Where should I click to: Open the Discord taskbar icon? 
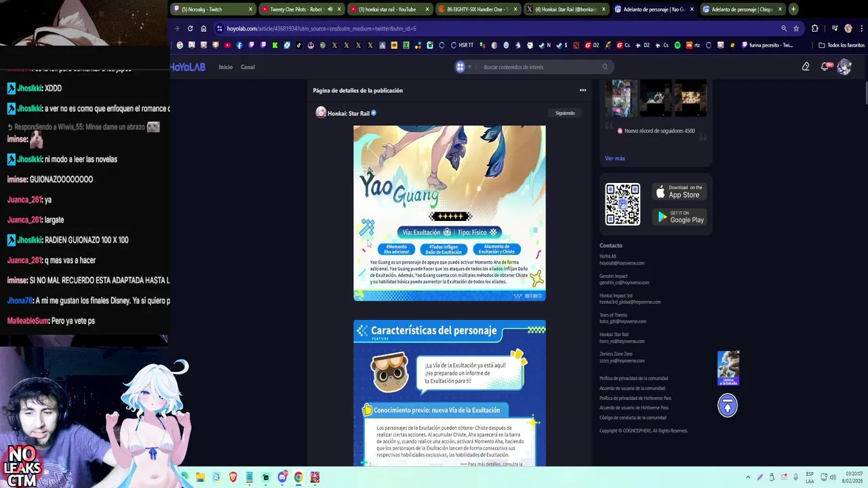(x=282, y=477)
